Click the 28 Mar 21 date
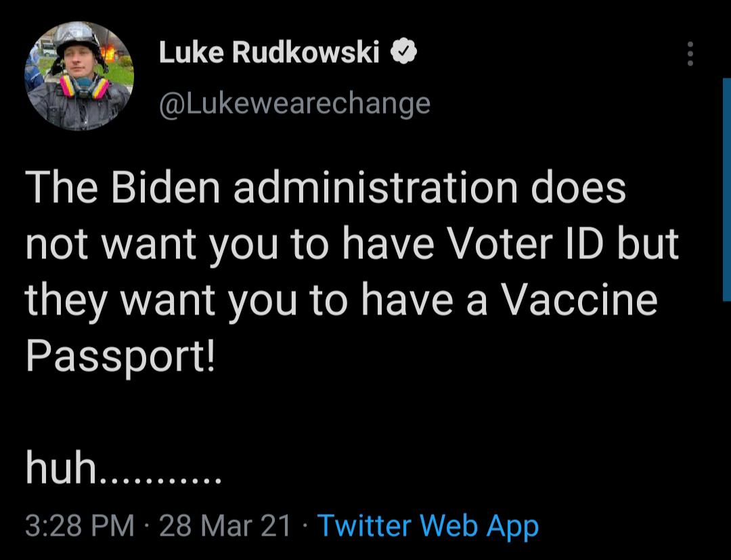Screen dimensions: 731x560 click(225, 526)
